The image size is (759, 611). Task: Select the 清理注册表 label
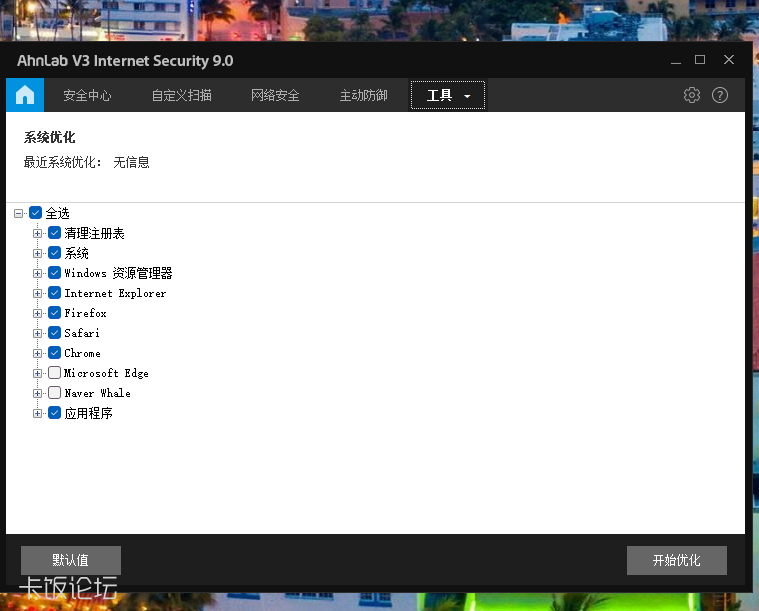point(94,233)
